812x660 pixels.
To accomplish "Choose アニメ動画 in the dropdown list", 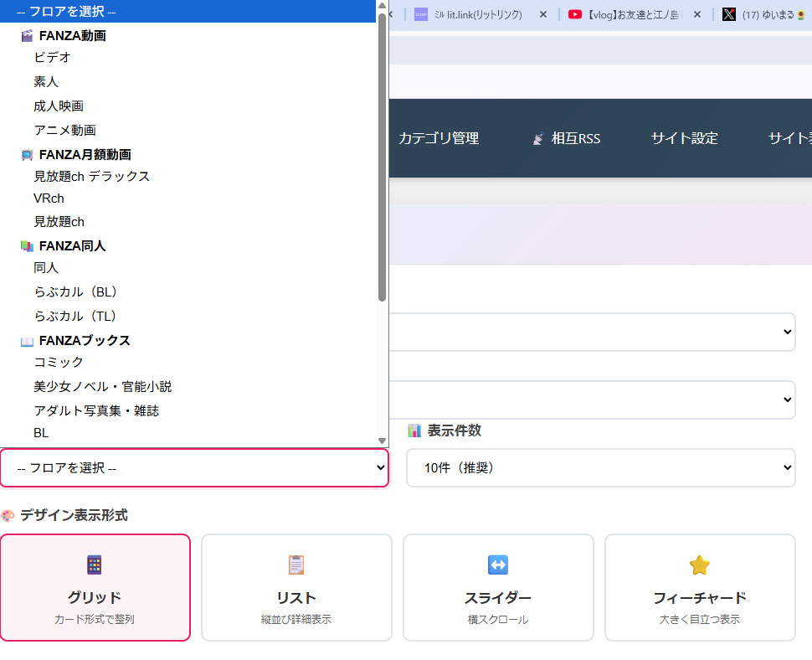I will pyautogui.click(x=64, y=130).
